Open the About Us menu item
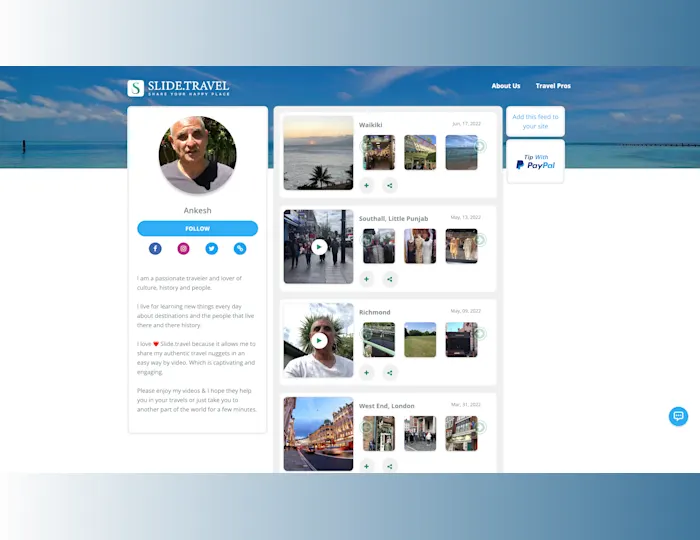This screenshot has height=540, width=700. 506,86
